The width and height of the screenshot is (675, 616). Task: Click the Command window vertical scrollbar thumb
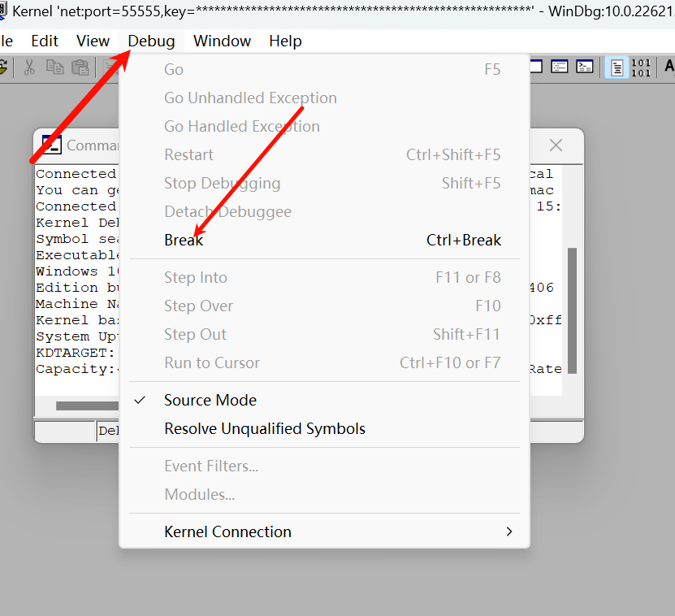tap(572, 309)
